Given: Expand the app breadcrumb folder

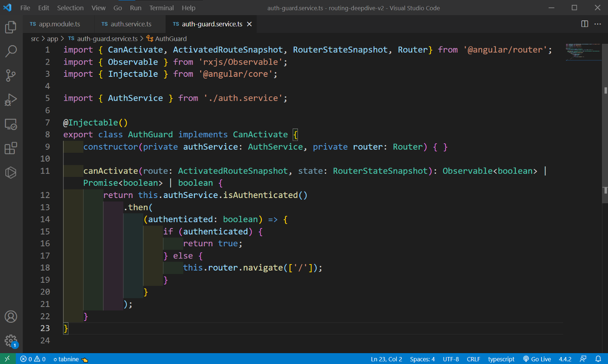Looking at the screenshot, I should coord(53,39).
